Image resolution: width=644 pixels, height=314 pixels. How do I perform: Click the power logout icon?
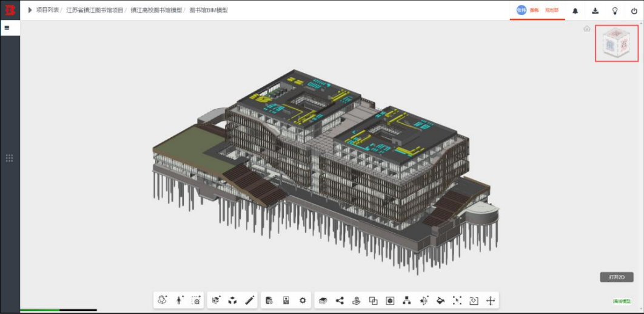[x=634, y=11]
